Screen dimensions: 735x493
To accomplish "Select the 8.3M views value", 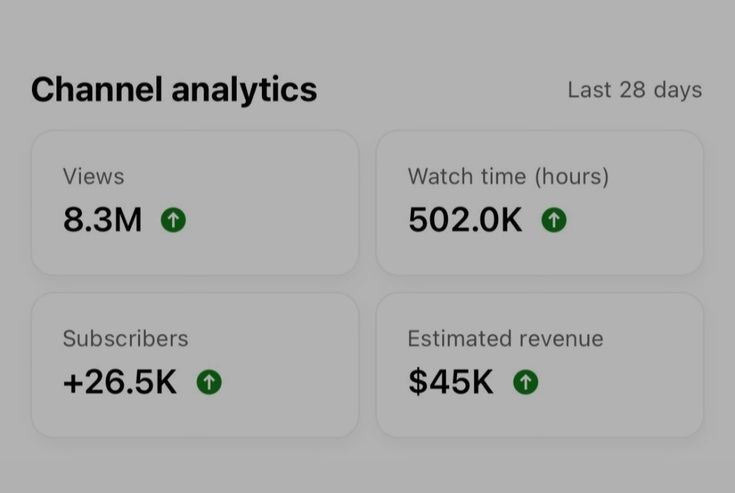I will tap(103, 220).
